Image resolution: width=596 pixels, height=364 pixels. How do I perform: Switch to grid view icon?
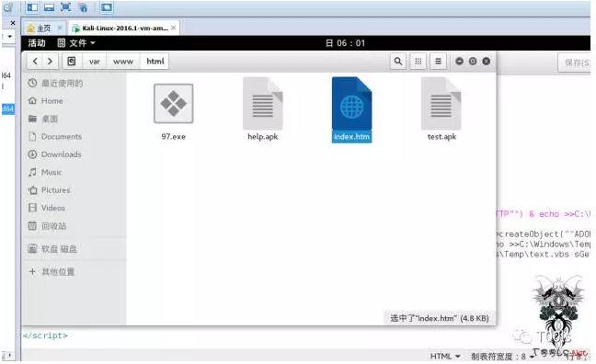point(418,62)
